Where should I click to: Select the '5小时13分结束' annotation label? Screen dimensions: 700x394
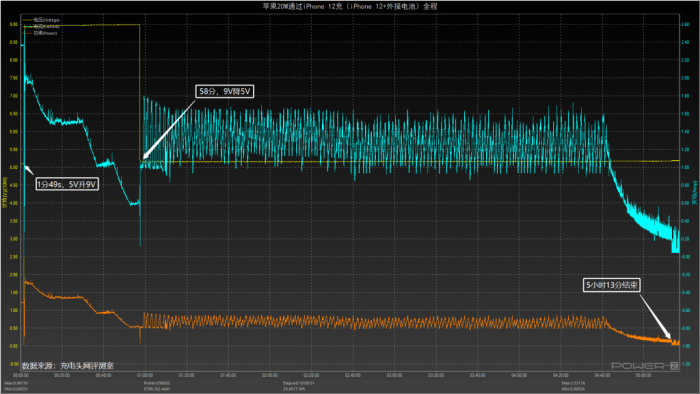coord(612,285)
